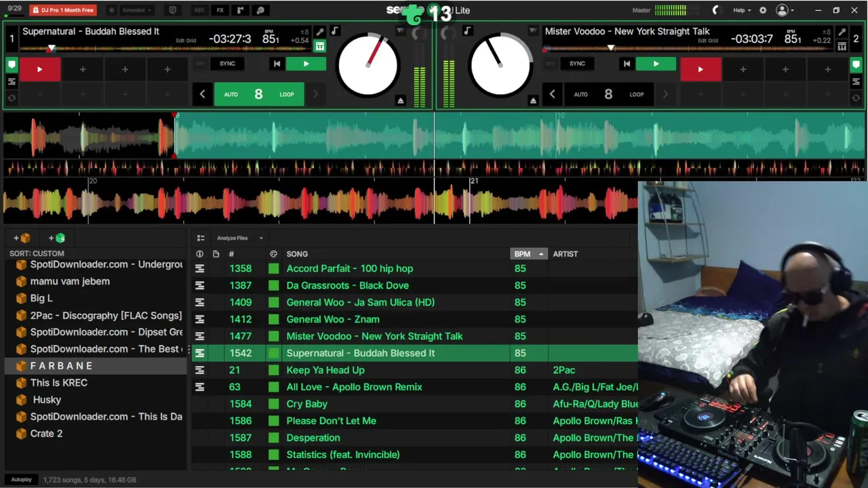
Task: Sort by the BPM column header
Action: coord(528,254)
